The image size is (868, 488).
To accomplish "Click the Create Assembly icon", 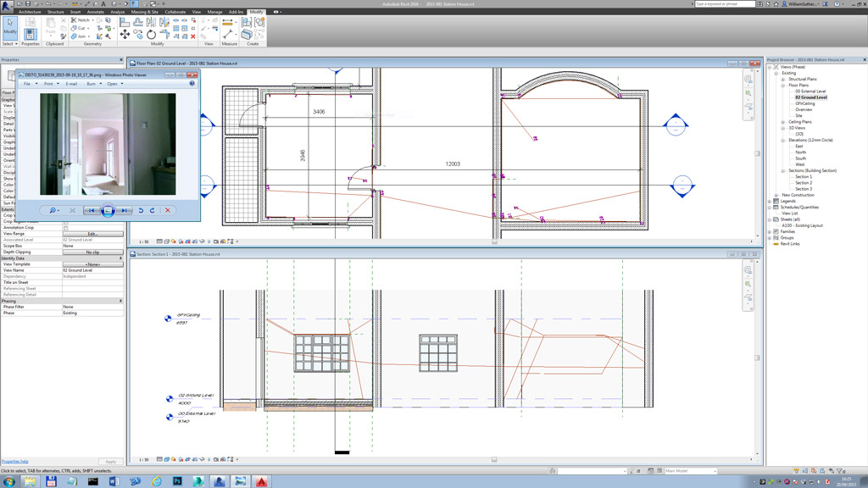I will point(247,22).
